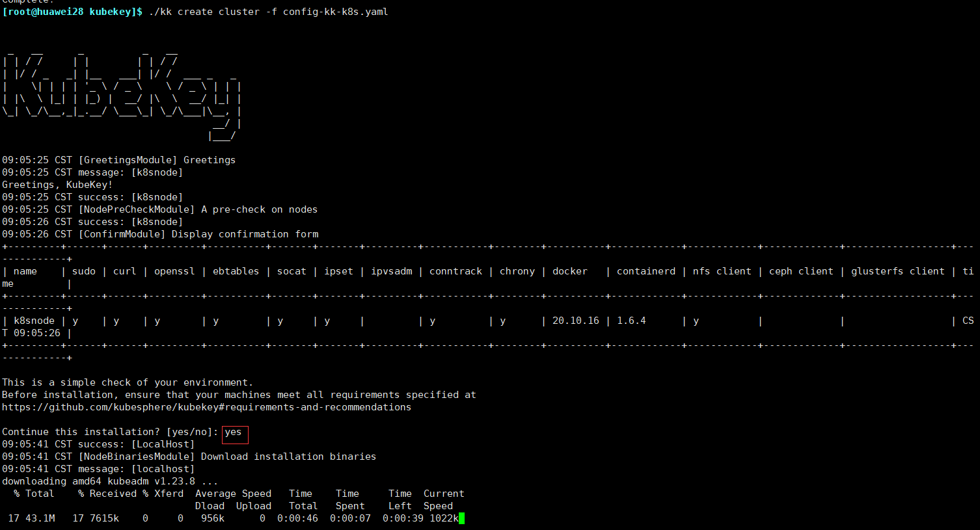Click the 'Before installation, ensure that' line
Viewport: 980px width, 530px height.
239,395
